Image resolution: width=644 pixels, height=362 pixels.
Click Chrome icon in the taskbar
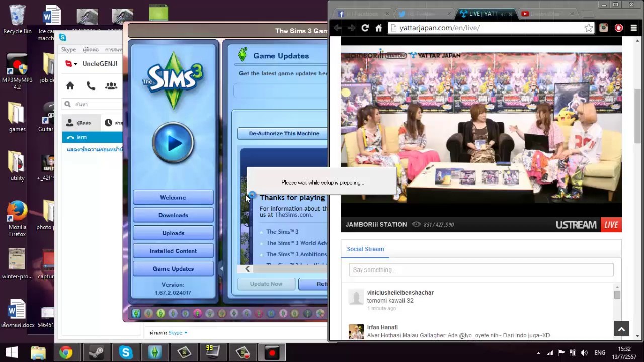click(66, 353)
